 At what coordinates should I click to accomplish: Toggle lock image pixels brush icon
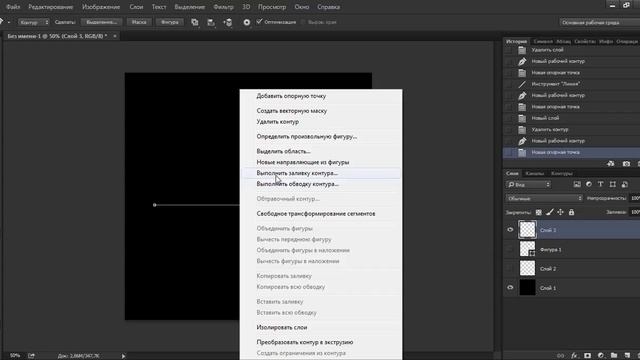pos(550,212)
